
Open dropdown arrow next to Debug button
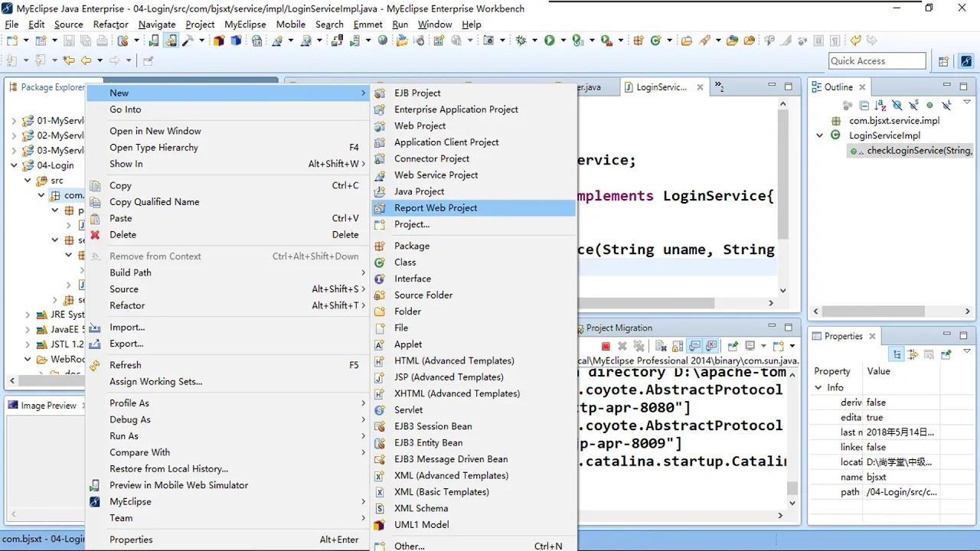click(x=534, y=41)
